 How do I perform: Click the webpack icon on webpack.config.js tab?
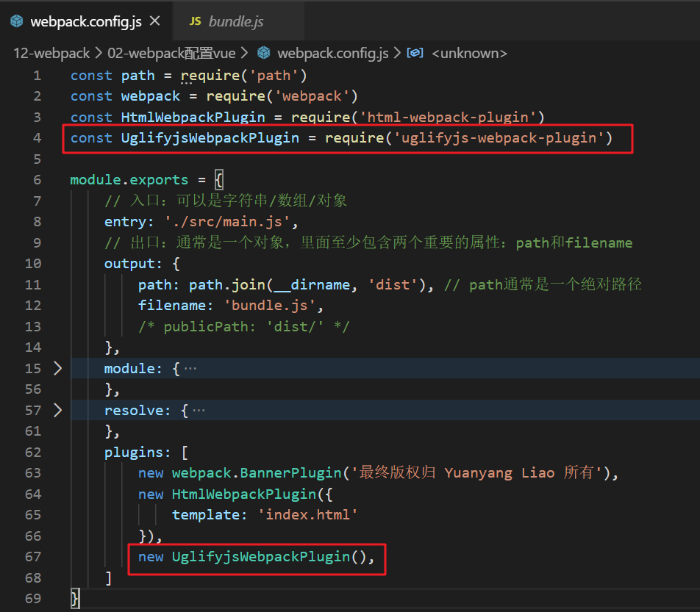point(16,21)
